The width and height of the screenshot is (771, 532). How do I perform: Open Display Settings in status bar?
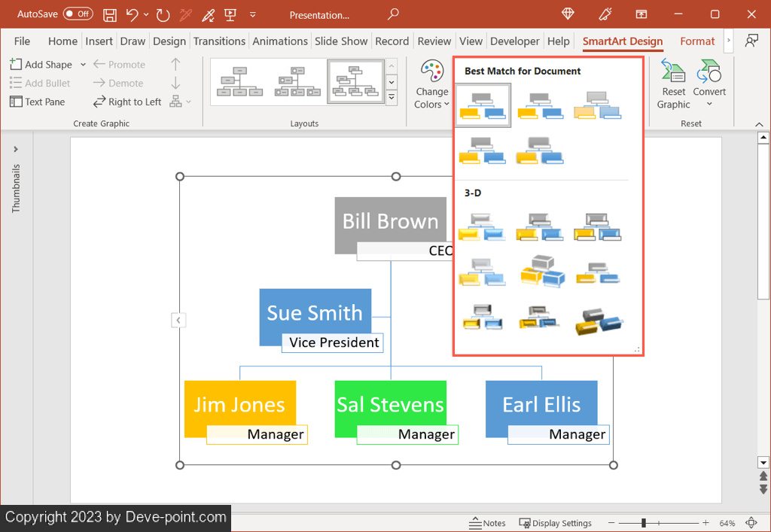click(556, 523)
